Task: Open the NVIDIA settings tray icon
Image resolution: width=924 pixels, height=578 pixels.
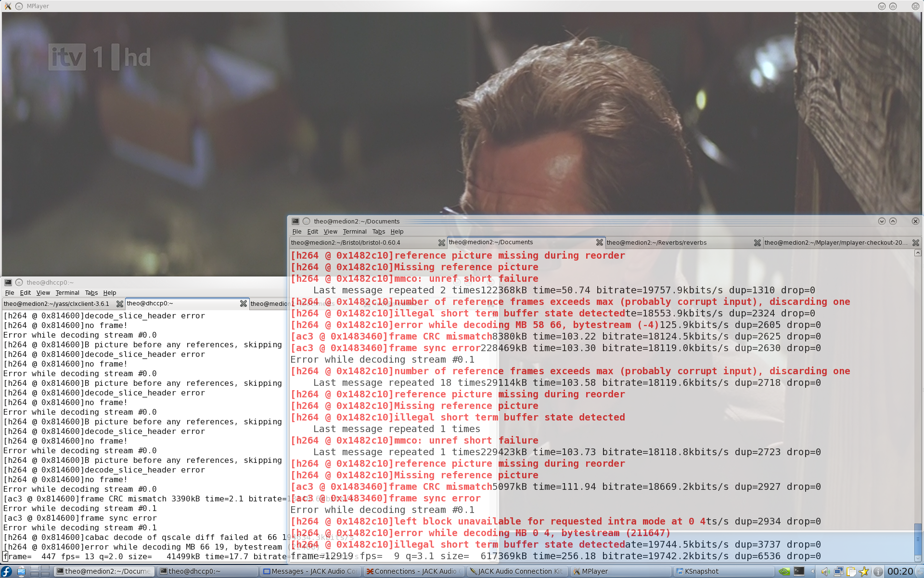Action: click(x=784, y=571)
